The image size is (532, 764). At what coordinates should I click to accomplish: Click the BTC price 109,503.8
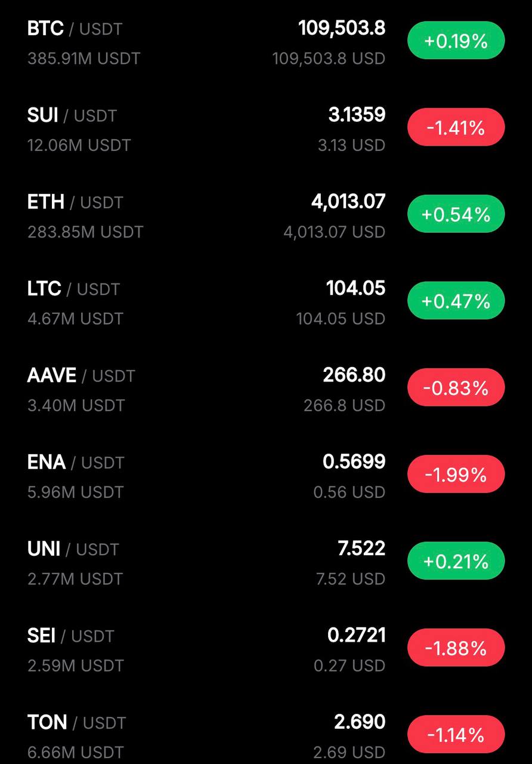pyautogui.click(x=342, y=29)
